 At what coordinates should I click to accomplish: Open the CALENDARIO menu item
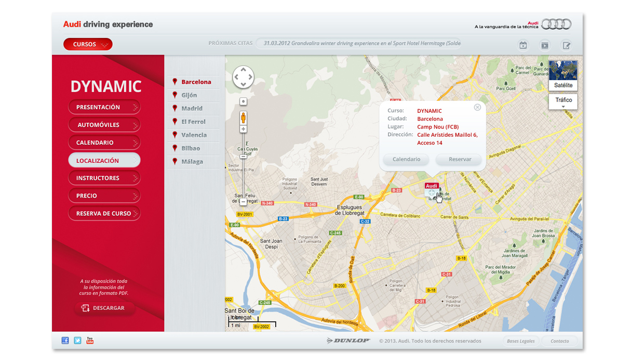[x=104, y=142]
